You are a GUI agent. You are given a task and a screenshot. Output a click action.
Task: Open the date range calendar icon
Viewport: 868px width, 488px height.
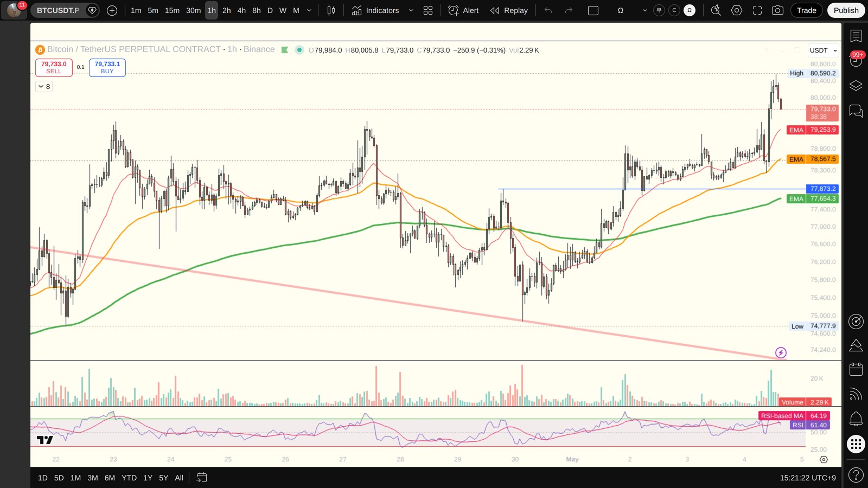201,478
